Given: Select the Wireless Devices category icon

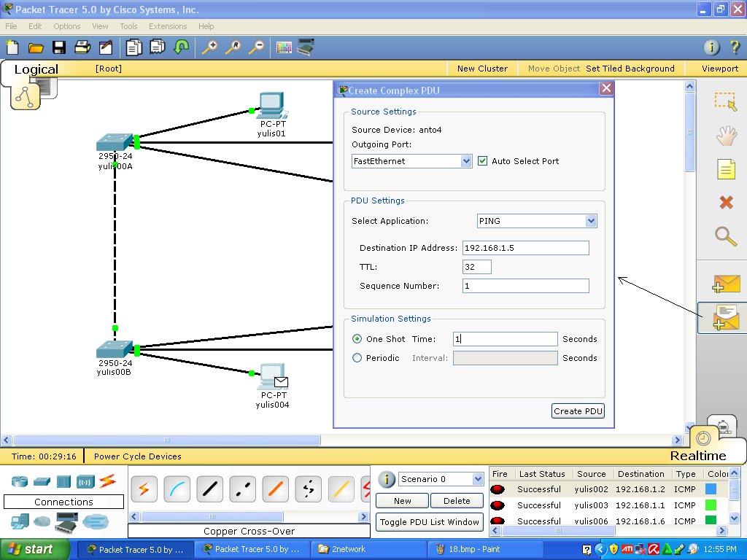Looking at the screenshot, I should (85, 482).
